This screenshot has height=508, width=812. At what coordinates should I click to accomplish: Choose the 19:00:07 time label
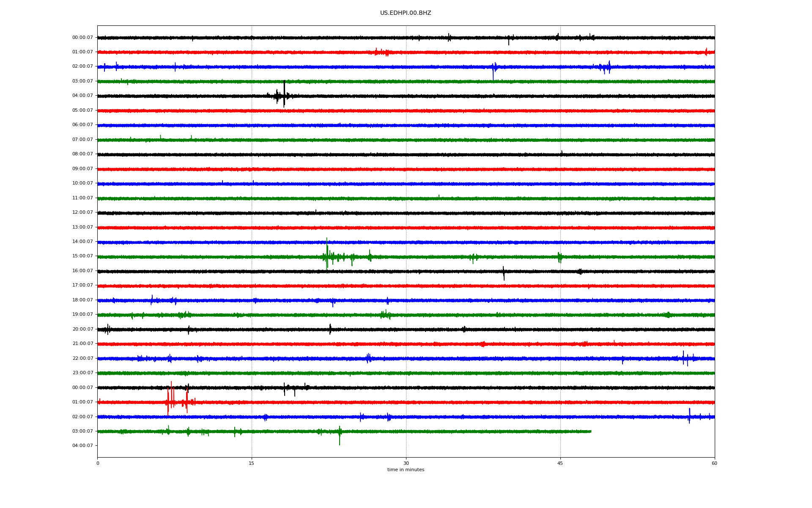coord(82,315)
